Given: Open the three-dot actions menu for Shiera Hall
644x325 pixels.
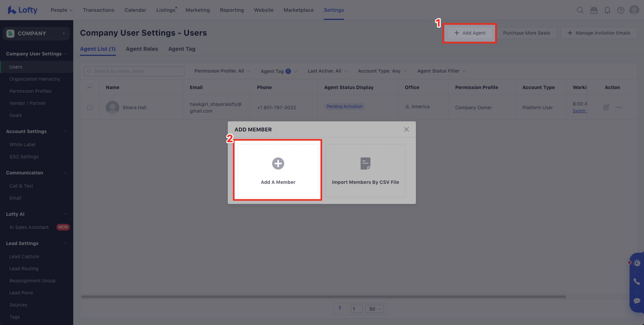Looking at the screenshot, I should click(x=618, y=107).
